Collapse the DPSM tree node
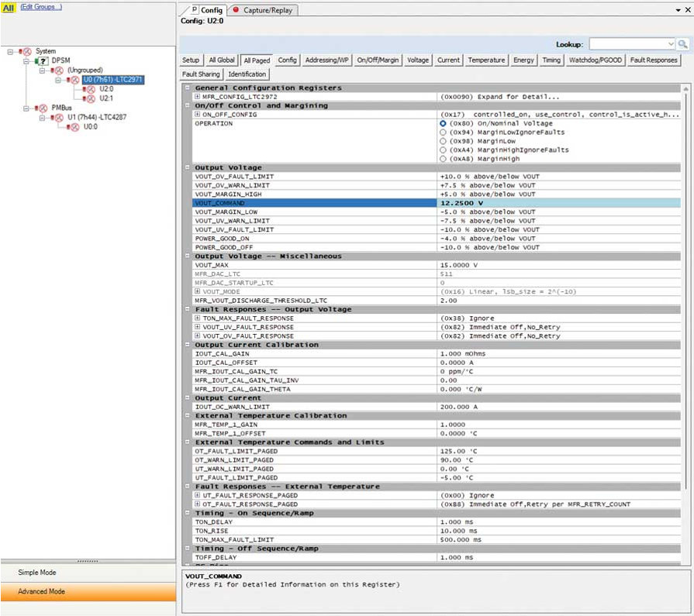 26,61
